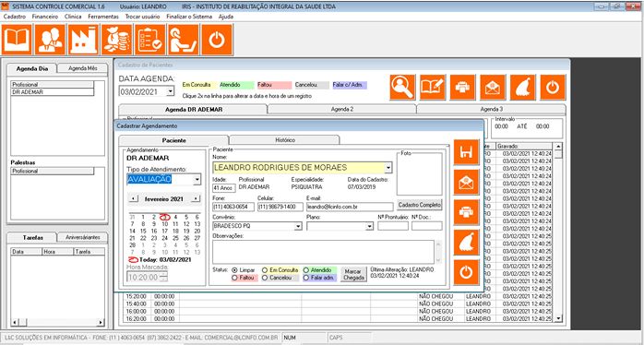Select the Tarefas tab

(33, 238)
